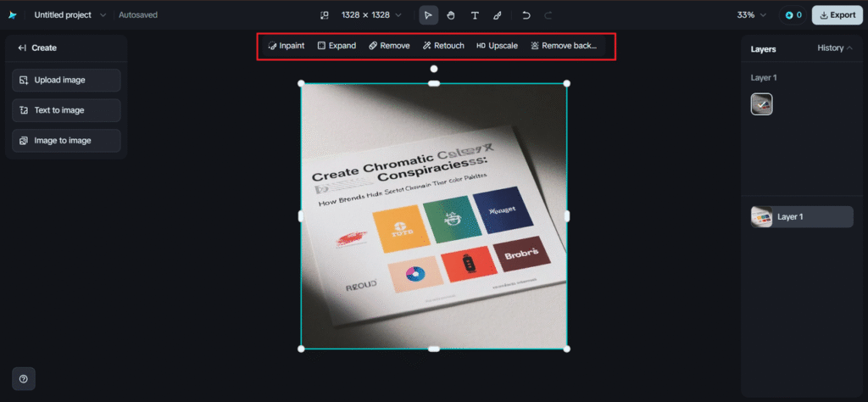Click the selected poster image on canvas
The height and width of the screenshot is (402, 868).
coord(434,216)
